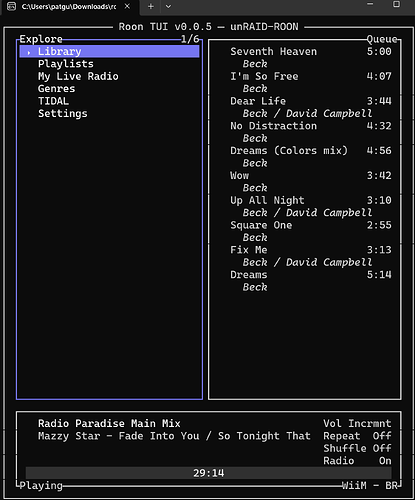Toggle Shuffle Off setting
Screen dimensions: 415x500
pos(357,448)
